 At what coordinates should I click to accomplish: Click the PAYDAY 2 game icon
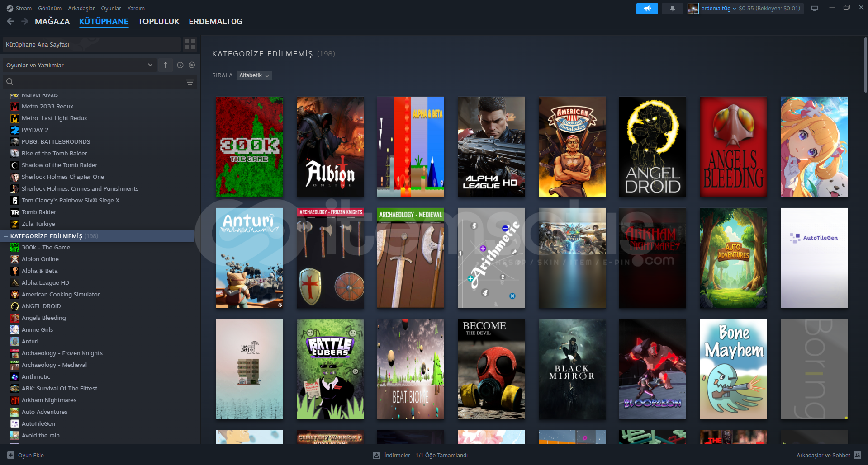point(15,130)
